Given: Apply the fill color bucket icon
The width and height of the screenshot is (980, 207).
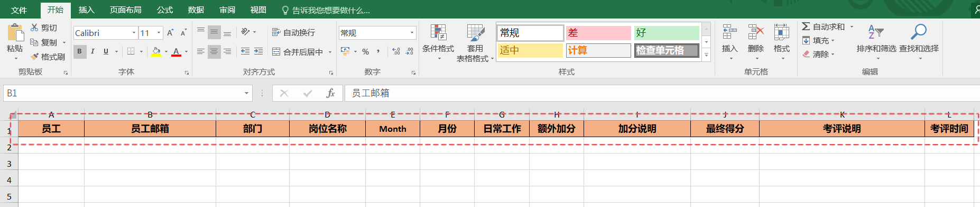Looking at the screenshot, I should click(x=156, y=52).
